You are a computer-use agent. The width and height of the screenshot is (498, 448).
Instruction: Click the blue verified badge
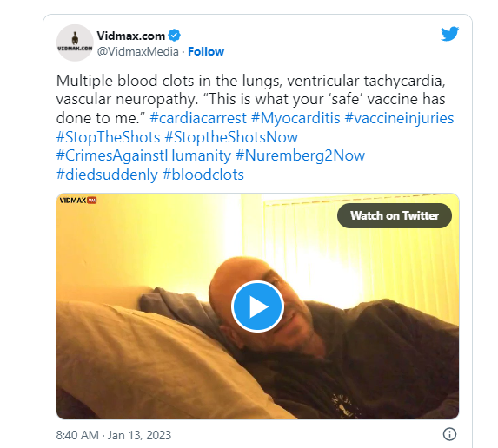tap(175, 36)
